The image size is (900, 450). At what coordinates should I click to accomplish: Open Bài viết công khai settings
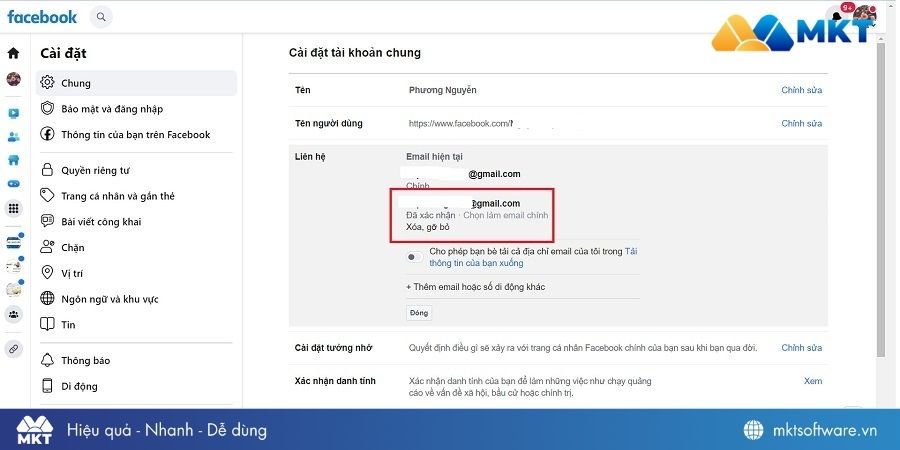[x=136, y=222]
